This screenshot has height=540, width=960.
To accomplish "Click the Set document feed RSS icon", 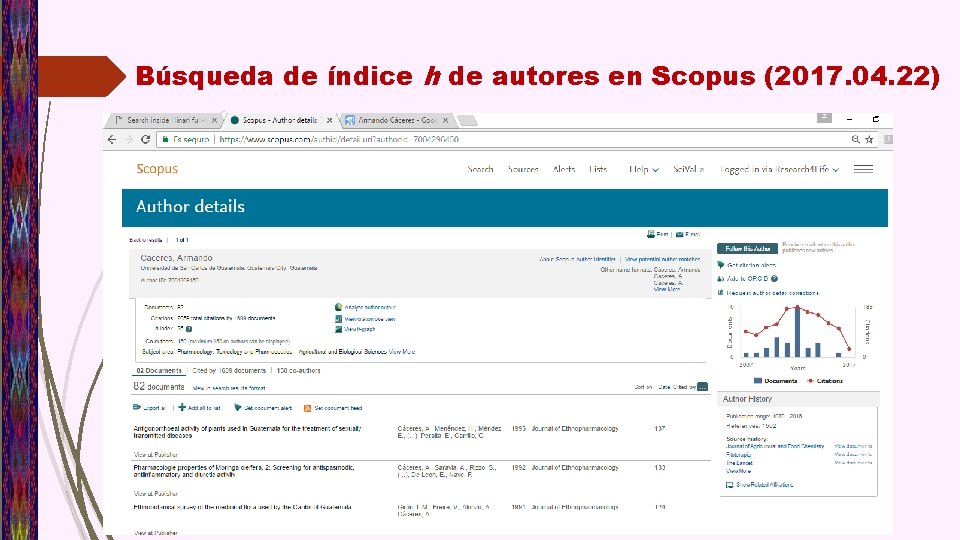I will [307, 408].
